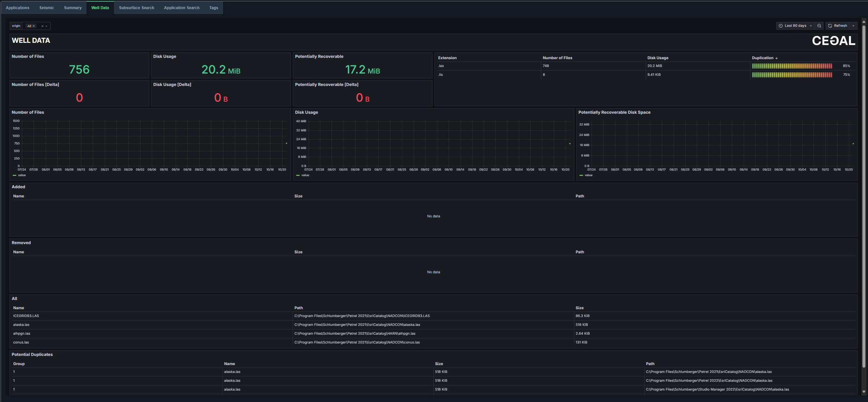Remove the 'All' value from origin filter
This screenshot has width=868, height=402.
33,25
